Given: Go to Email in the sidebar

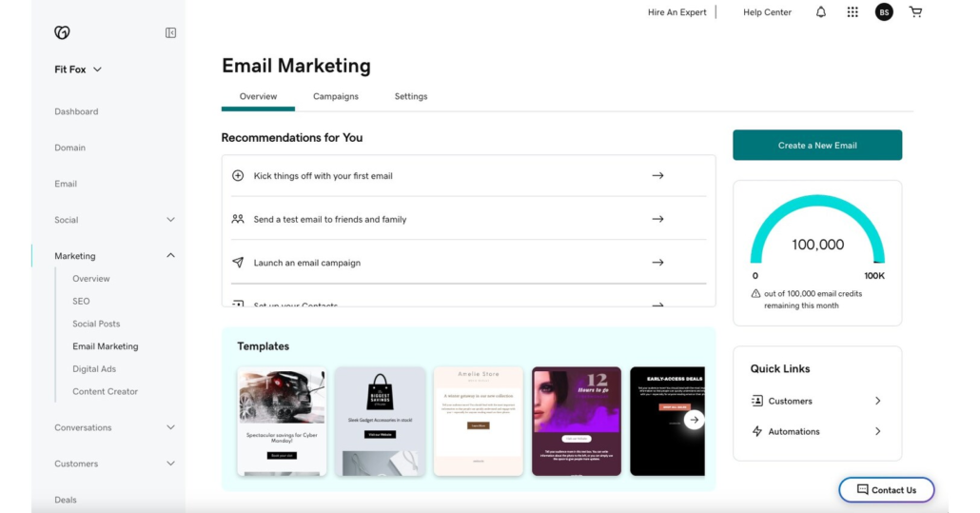Looking at the screenshot, I should pos(66,184).
